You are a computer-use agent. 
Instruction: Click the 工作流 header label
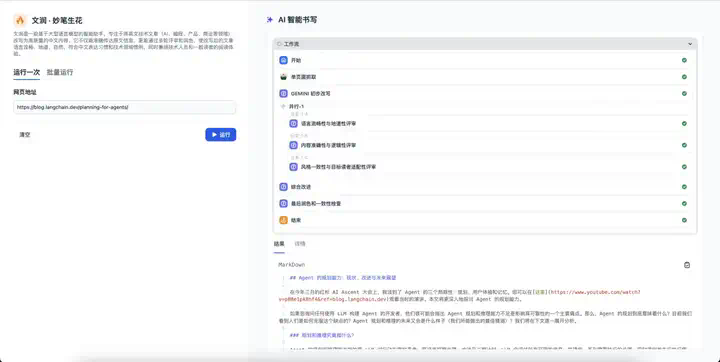291,44
